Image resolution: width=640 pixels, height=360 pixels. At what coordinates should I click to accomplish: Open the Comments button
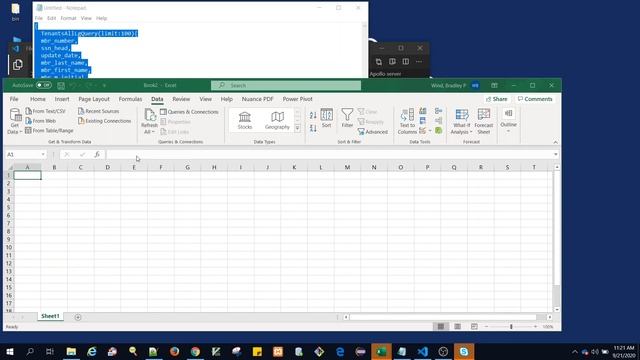[535, 99]
